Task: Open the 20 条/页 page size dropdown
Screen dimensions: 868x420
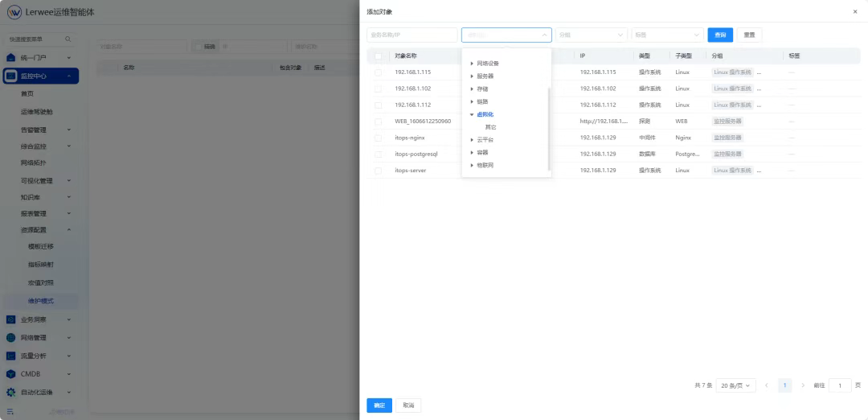Action: pyautogui.click(x=737, y=385)
